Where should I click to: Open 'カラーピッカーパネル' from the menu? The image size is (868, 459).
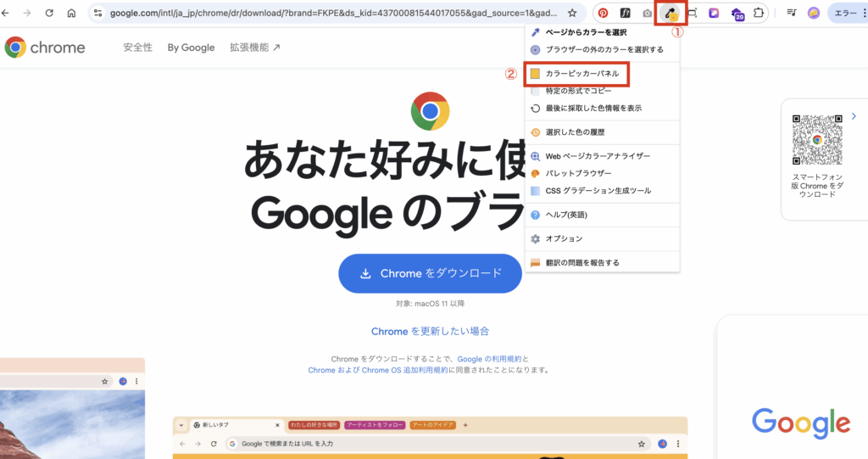tap(581, 75)
